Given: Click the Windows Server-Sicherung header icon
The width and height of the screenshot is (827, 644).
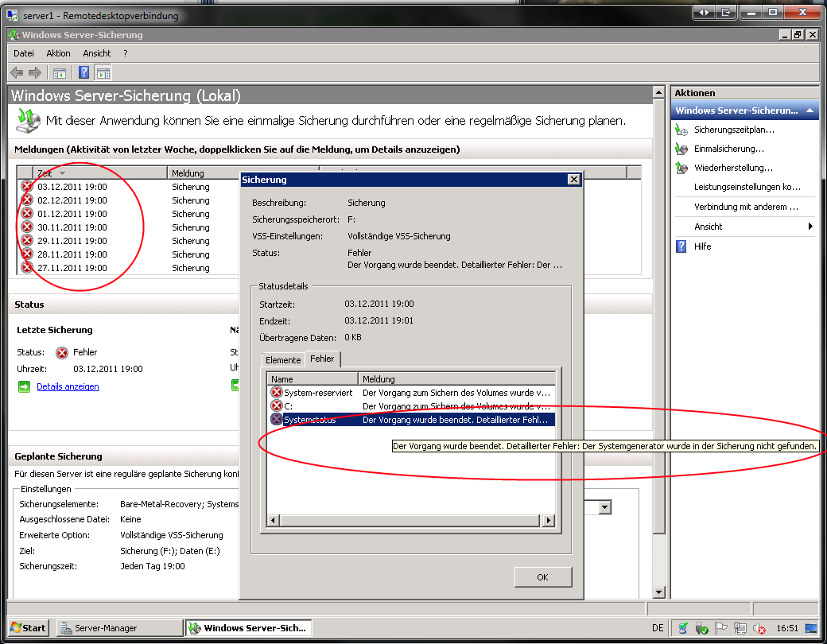Looking at the screenshot, I should (28, 121).
